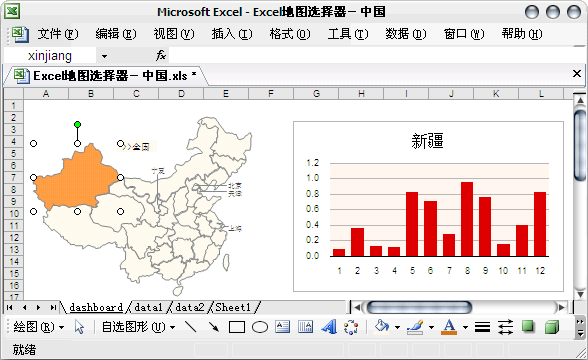Select the Arrow drawing tool

point(214,327)
